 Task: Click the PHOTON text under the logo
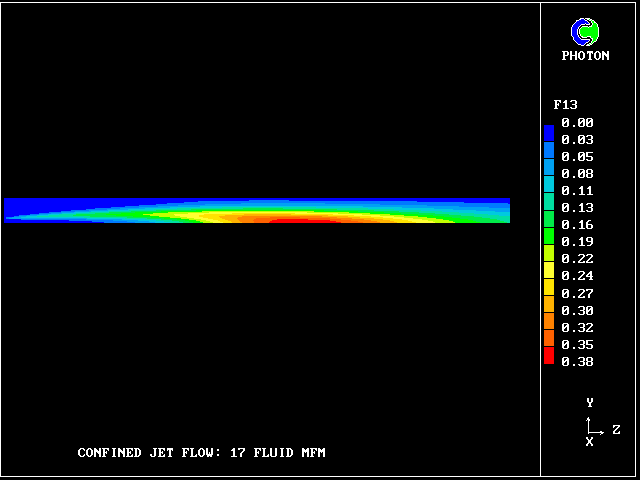pyautogui.click(x=585, y=56)
